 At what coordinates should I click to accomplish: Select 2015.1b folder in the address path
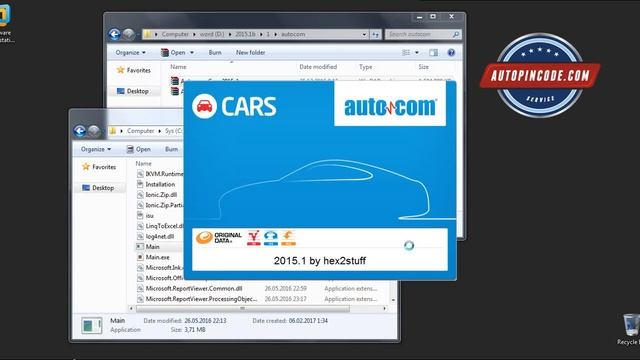tap(245, 34)
